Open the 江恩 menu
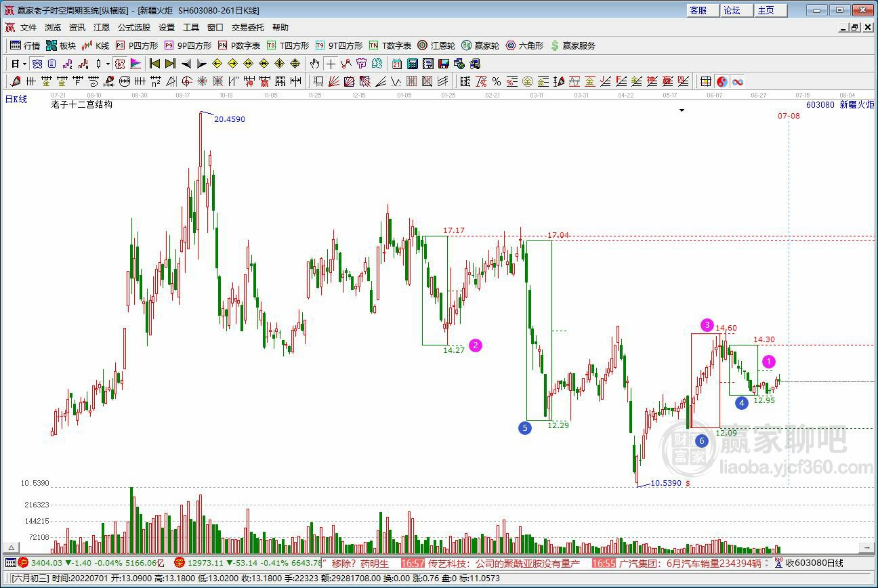The height and width of the screenshot is (588, 878). click(x=102, y=28)
